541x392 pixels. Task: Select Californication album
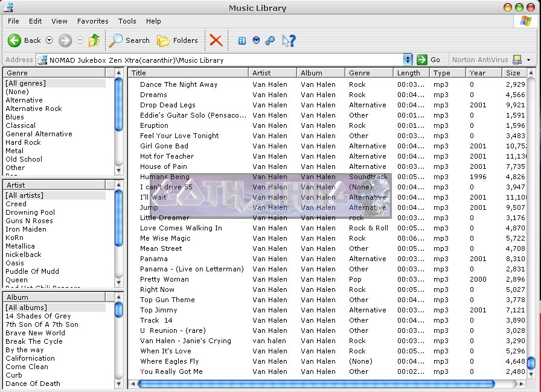coord(30,358)
